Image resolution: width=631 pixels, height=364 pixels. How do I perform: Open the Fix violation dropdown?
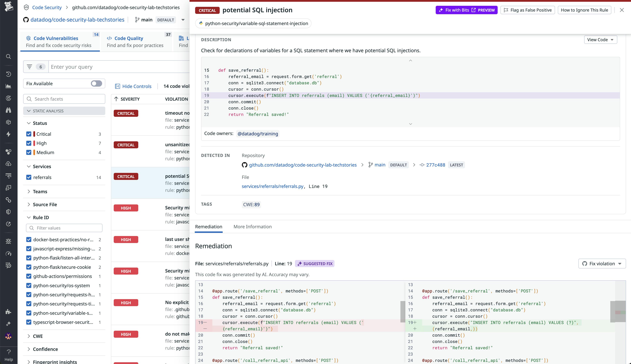point(602,264)
